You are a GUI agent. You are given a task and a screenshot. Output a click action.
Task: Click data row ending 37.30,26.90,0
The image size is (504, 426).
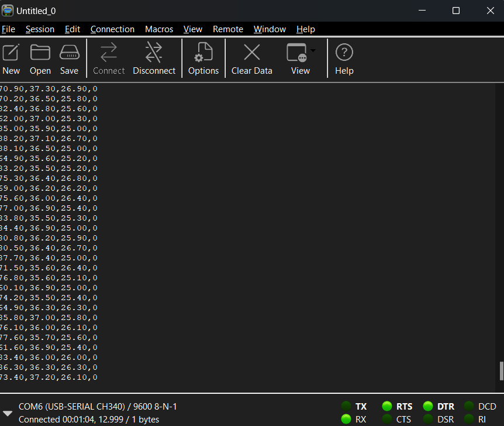pos(49,88)
